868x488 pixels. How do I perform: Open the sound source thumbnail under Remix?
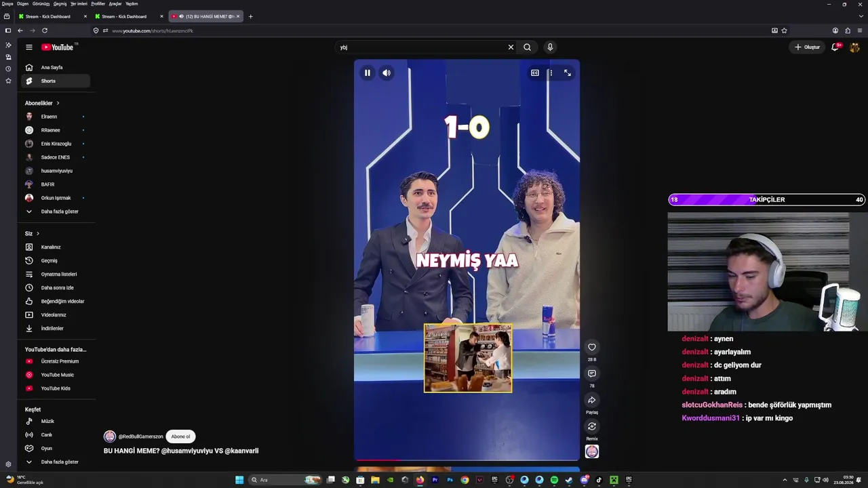coord(592,451)
